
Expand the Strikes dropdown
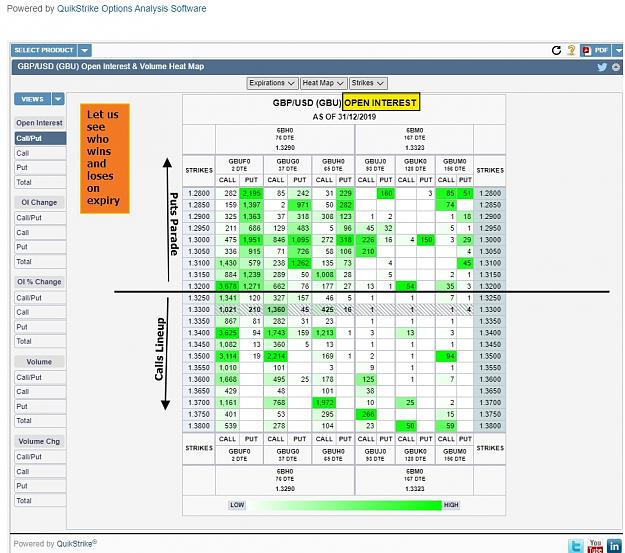pos(368,83)
